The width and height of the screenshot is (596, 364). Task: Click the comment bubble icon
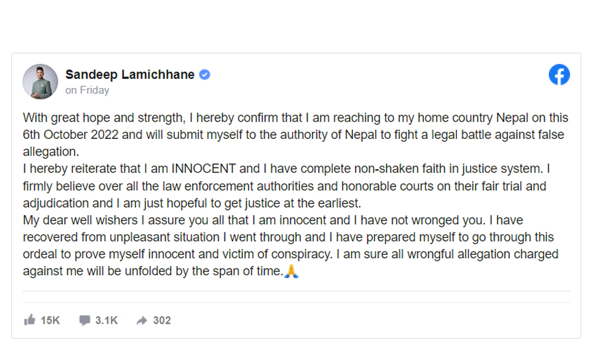click(x=84, y=320)
